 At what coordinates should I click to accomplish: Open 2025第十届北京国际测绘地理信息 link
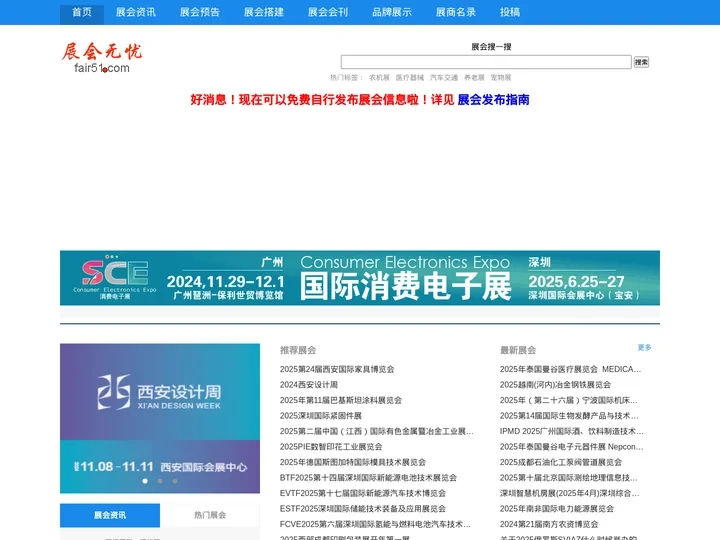(x=568, y=478)
